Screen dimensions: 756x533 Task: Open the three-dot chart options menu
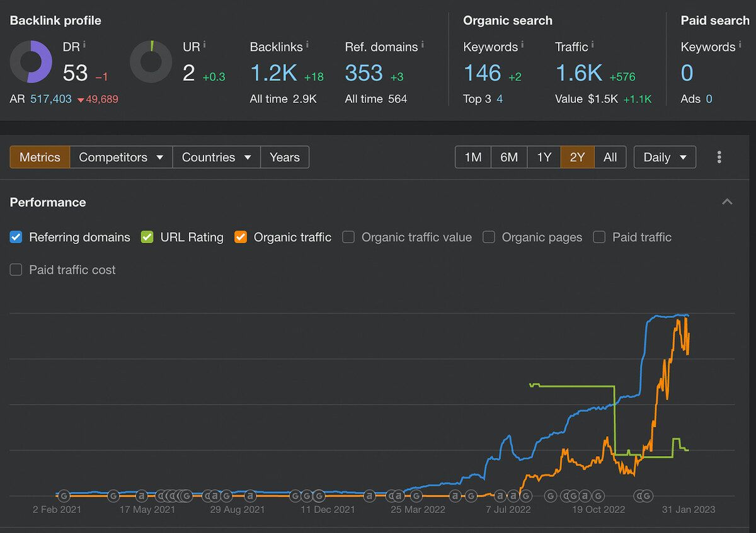(x=719, y=158)
